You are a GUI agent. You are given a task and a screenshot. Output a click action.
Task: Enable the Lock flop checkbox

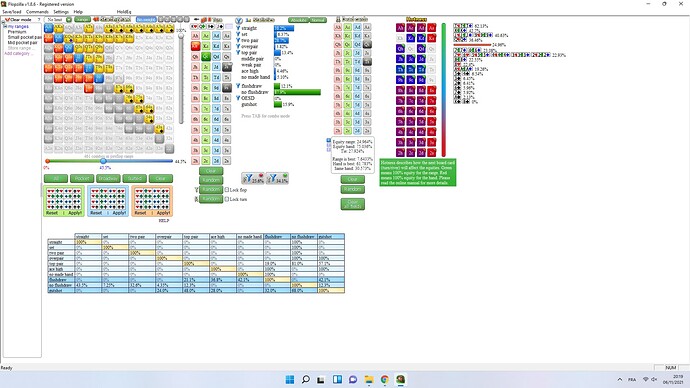click(x=227, y=190)
